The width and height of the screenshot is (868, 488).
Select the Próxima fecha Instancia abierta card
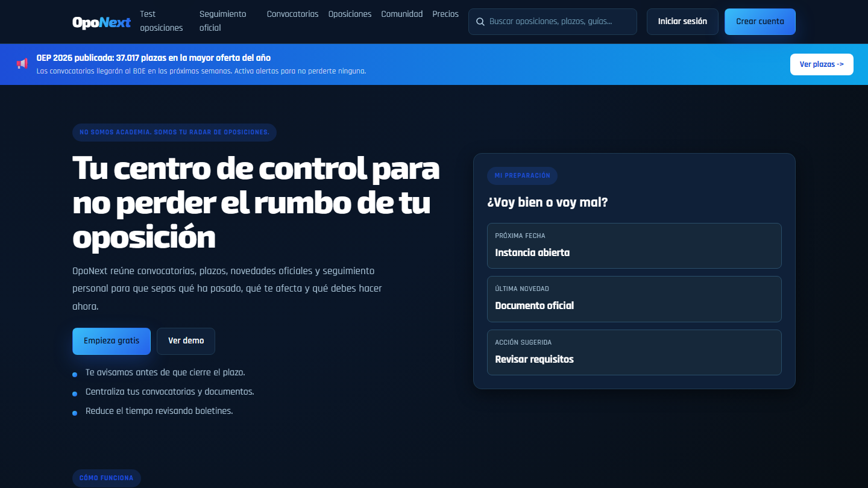click(634, 246)
